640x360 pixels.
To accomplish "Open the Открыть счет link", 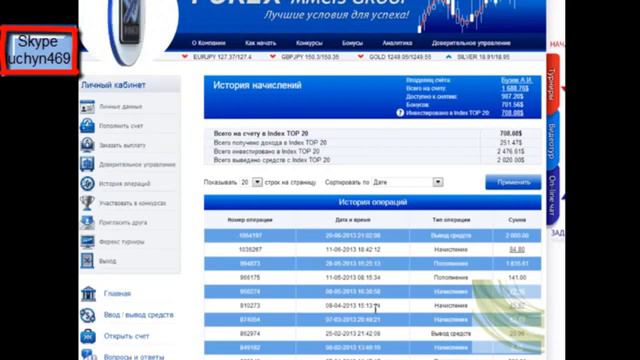I will 127,336.
